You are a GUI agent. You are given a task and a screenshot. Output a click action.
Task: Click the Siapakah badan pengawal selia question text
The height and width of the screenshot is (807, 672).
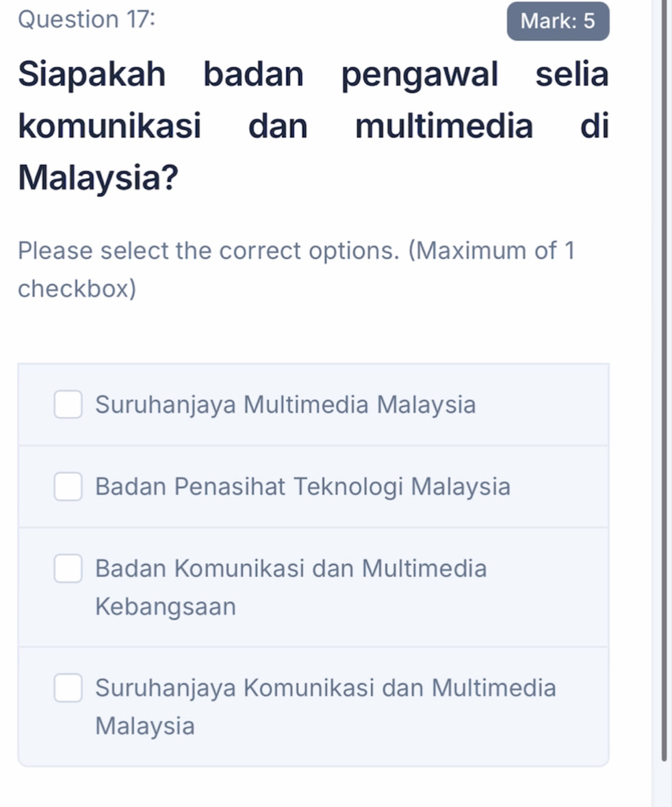313,75
